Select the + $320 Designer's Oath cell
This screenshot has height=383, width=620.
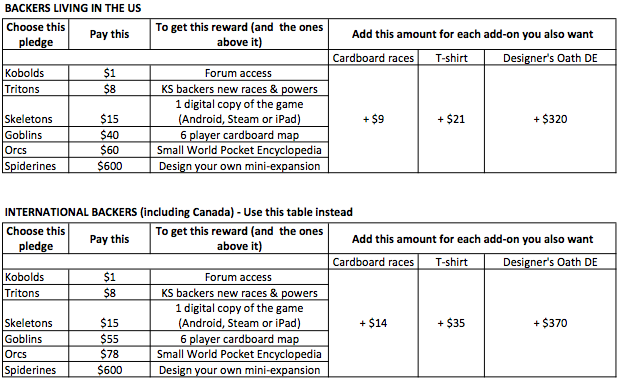(550, 119)
